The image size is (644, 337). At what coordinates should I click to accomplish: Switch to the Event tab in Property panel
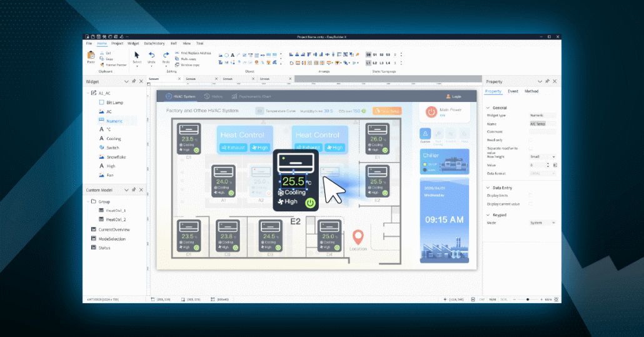513,91
